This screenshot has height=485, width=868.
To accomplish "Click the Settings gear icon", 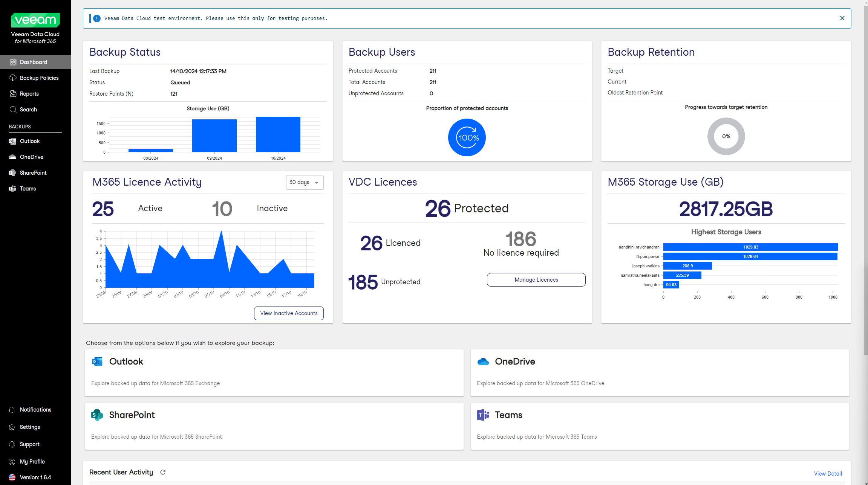I will point(12,427).
